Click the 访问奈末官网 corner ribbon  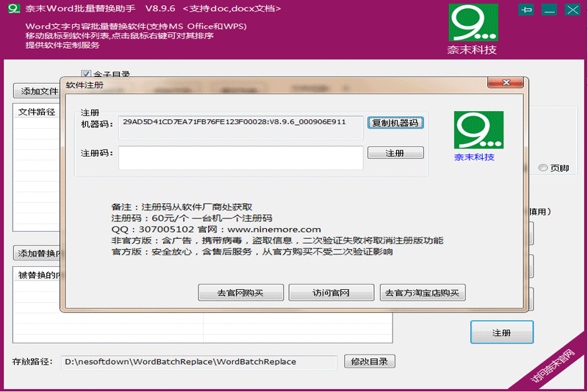click(x=553, y=366)
